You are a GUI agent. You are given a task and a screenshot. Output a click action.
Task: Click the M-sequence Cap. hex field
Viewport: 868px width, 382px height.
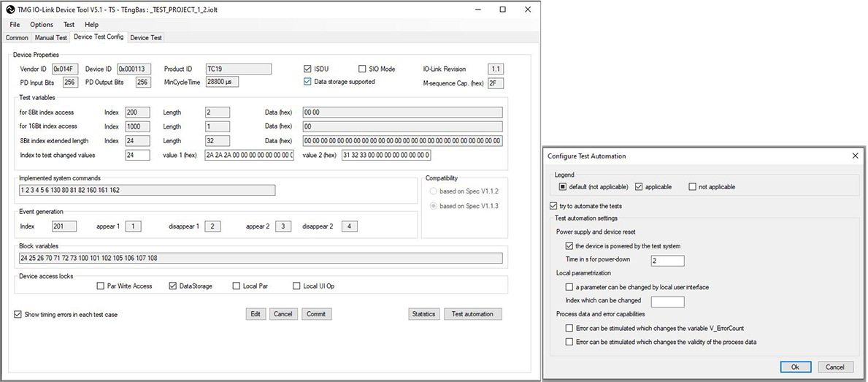496,83
